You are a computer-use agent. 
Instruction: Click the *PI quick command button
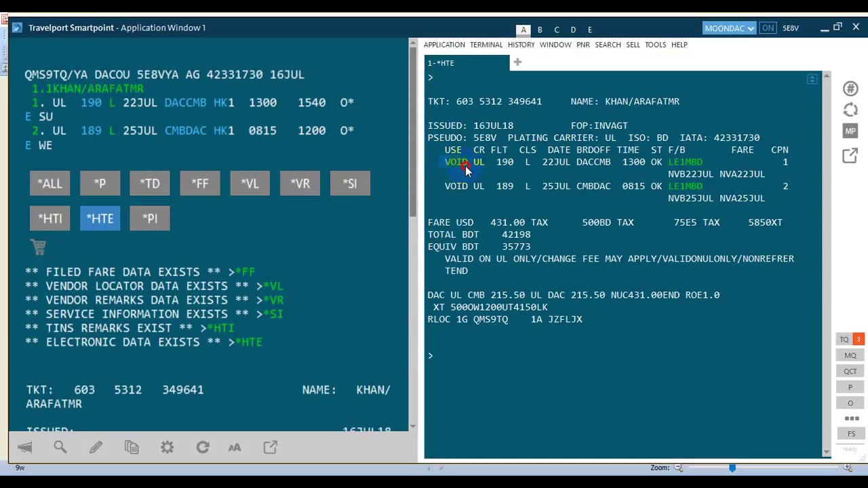(150, 218)
